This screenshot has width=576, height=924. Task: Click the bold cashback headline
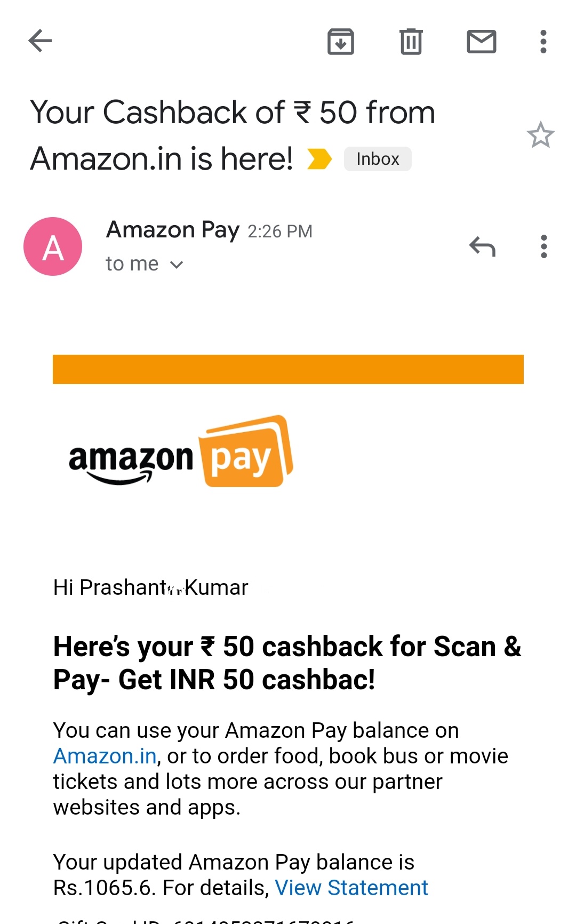(x=287, y=663)
